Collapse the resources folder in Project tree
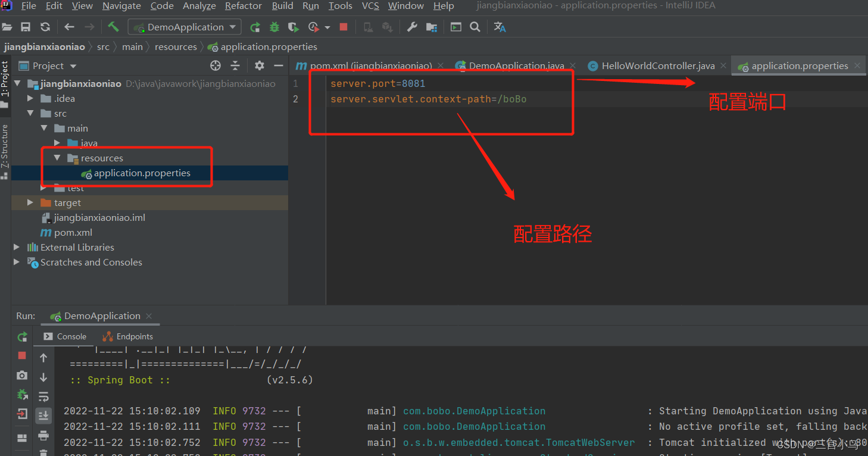Image resolution: width=868 pixels, height=456 pixels. (56, 158)
